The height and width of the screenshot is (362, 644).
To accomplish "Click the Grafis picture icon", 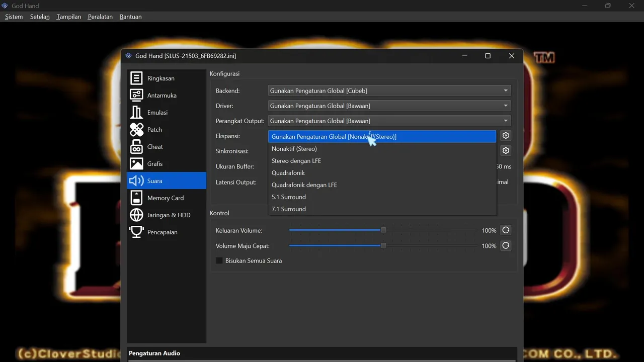I will (x=136, y=164).
